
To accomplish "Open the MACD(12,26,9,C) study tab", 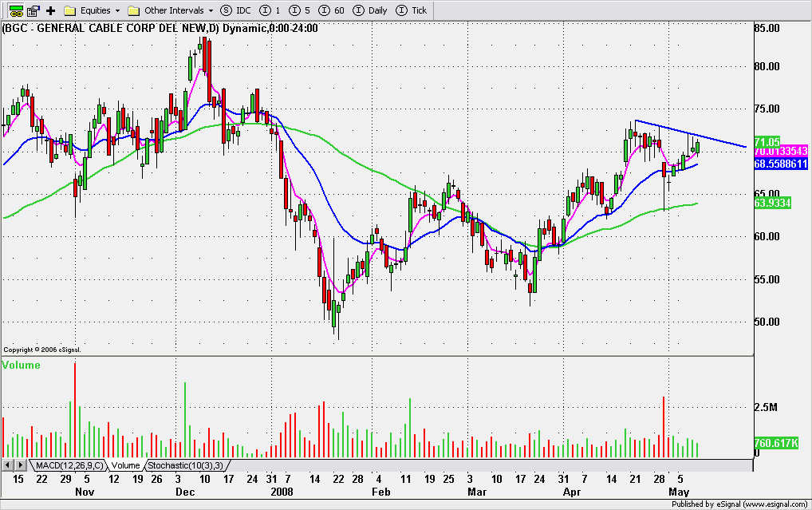I will pyautogui.click(x=69, y=465).
